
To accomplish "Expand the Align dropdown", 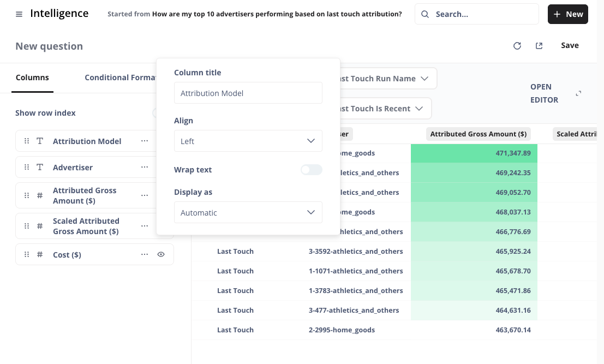I will [248, 141].
